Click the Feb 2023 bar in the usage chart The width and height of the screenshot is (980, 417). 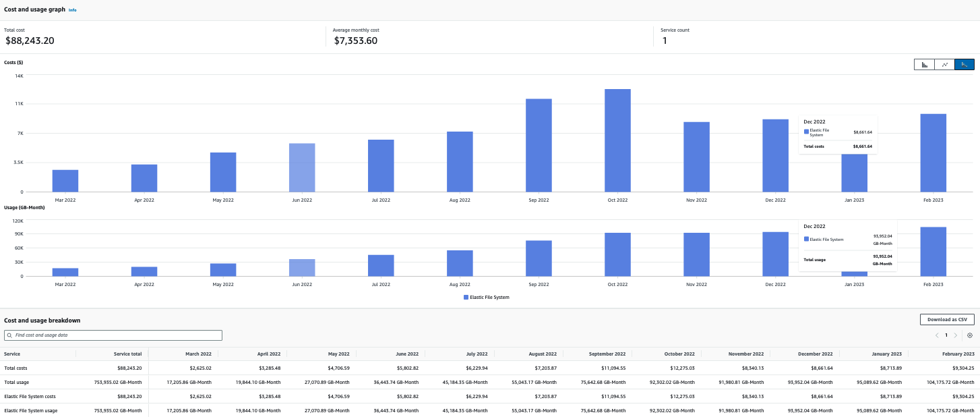(933, 251)
